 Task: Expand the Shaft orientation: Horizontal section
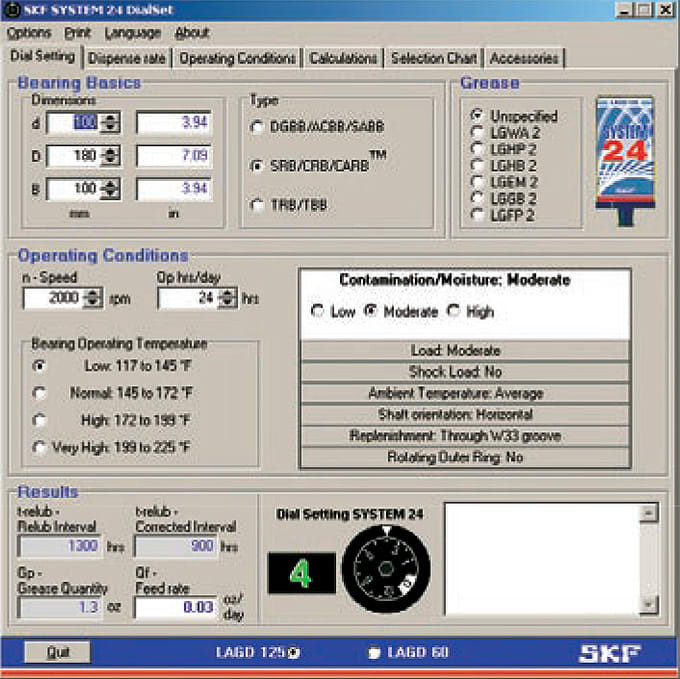point(465,415)
